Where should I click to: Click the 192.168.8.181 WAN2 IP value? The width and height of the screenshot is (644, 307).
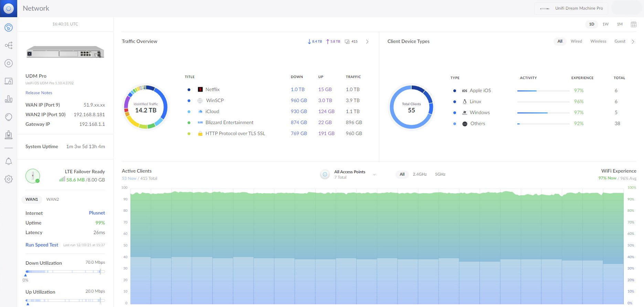(x=89, y=114)
